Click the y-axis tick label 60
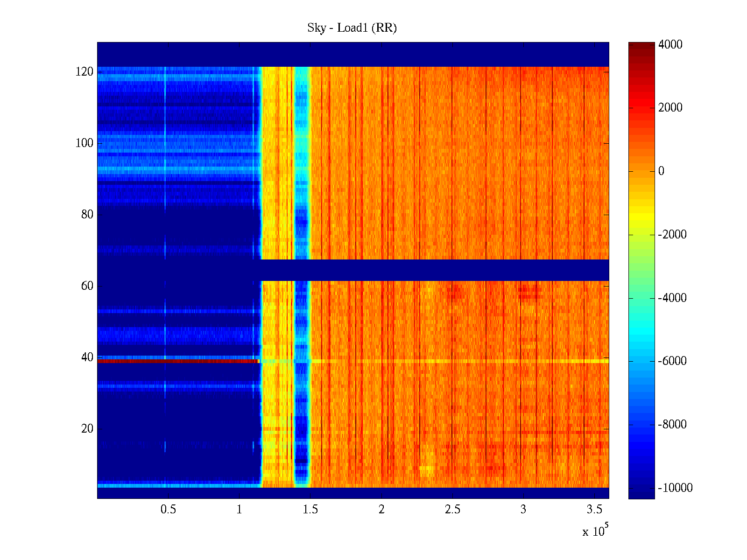The height and width of the screenshot is (560, 747). pyautogui.click(x=87, y=286)
